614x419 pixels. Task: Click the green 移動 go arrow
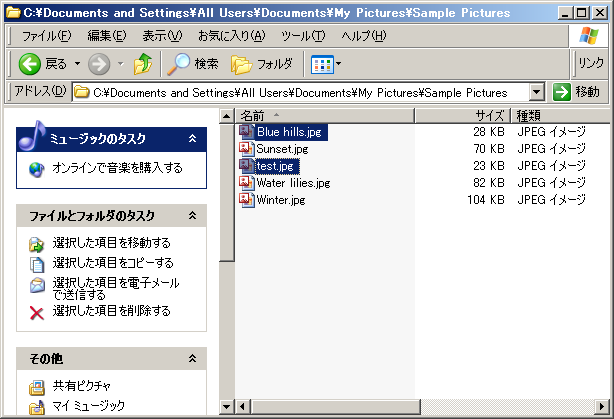562,92
